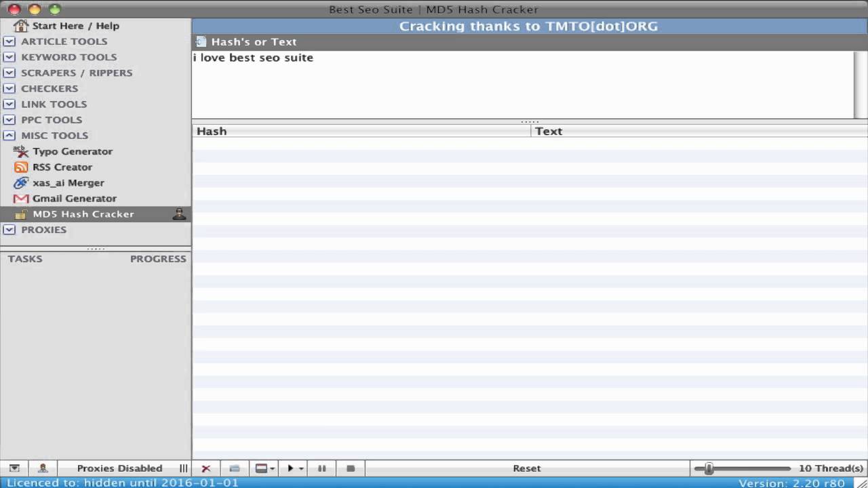Click the open file icon in bottom toolbar
Screen dimensions: 868x488
click(235, 468)
